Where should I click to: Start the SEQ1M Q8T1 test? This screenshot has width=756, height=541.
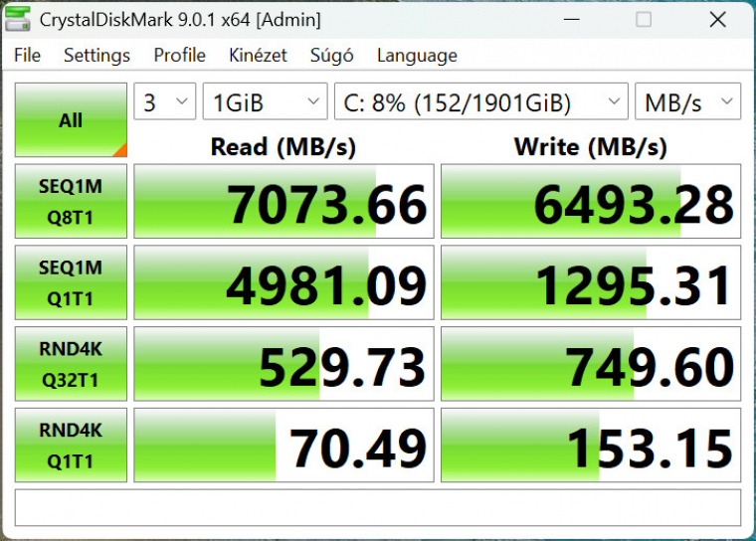point(71,201)
